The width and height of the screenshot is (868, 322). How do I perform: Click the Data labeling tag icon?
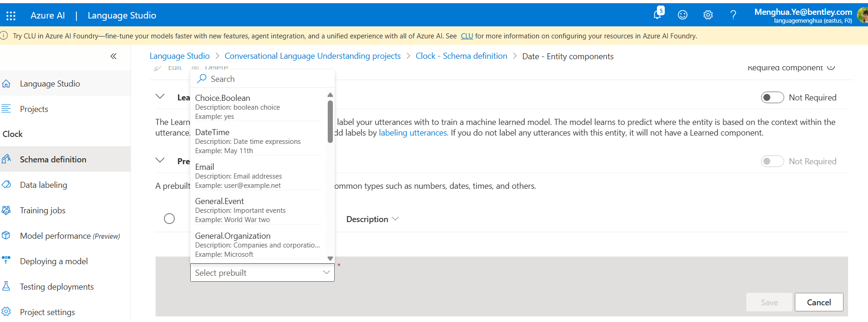click(x=6, y=185)
